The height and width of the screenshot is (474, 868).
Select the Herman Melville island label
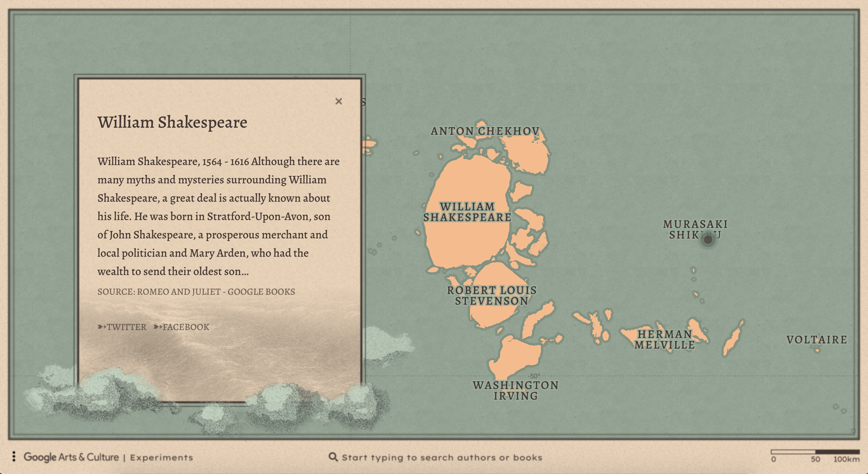click(x=665, y=340)
